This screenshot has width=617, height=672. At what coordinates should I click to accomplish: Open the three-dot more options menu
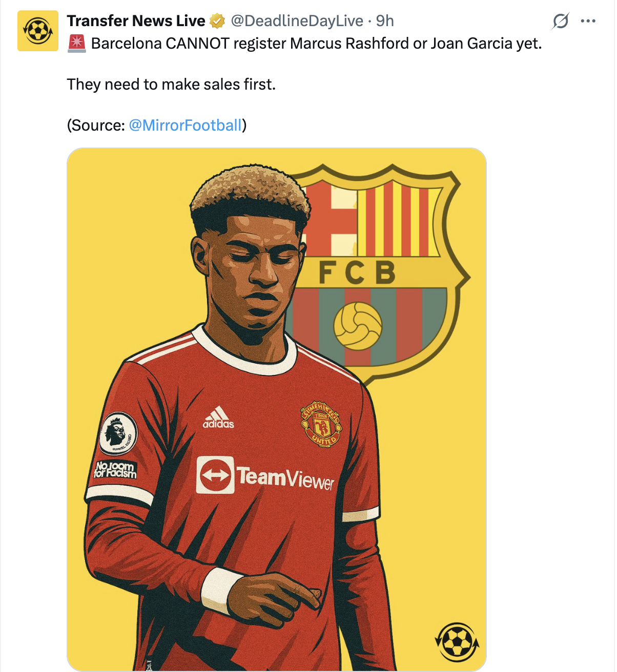(x=588, y=21)
